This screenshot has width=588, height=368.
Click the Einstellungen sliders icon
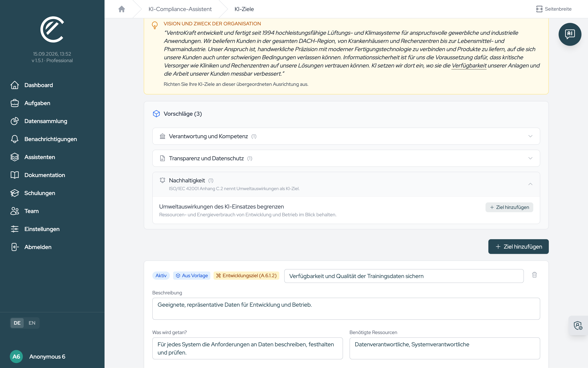click(14, 229)
